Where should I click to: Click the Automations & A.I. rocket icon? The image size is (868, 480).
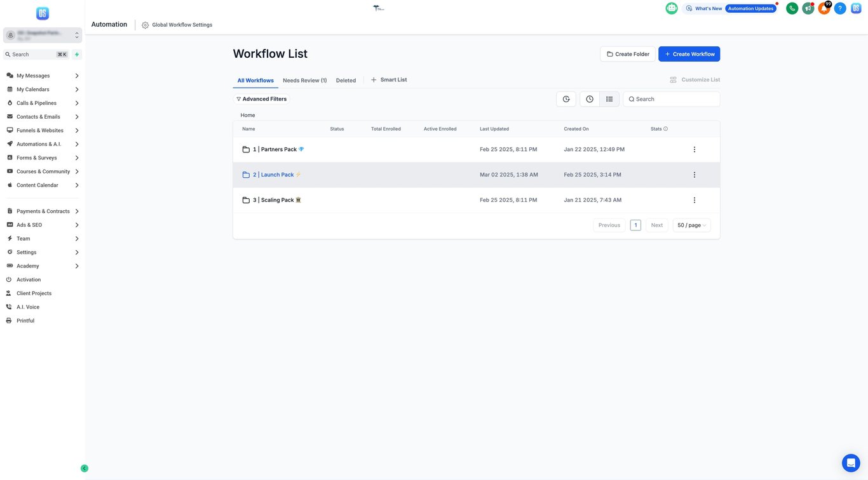(x=10, y=144)
